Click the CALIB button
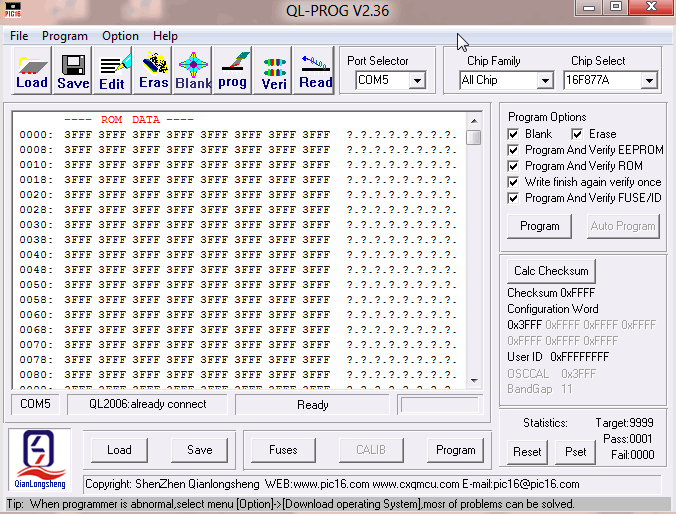The image size is (676, 514). [371, 450]
